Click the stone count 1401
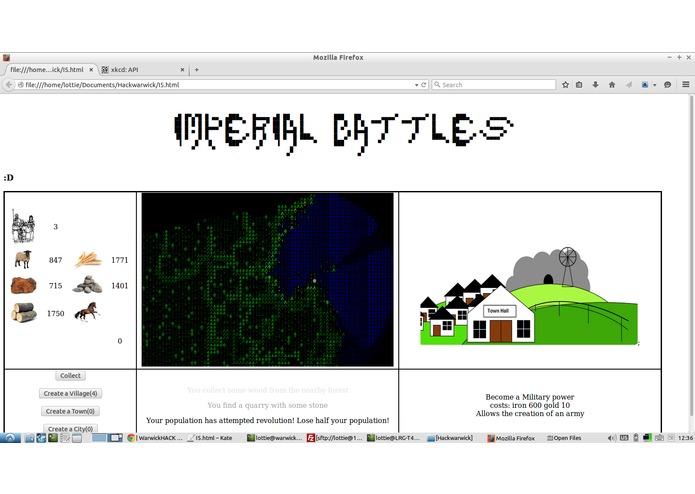 (120, 286)
